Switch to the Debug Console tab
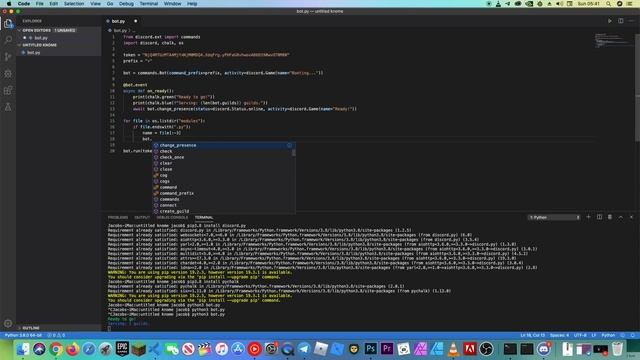The width and height of the screenshot is (640, 360). pos(172,218)
